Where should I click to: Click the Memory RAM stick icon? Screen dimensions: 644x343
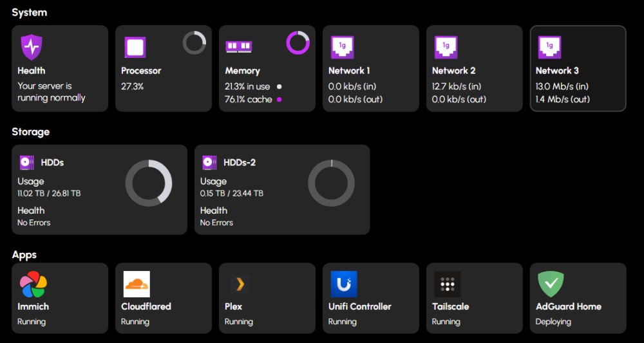click(x=238, y=47)
